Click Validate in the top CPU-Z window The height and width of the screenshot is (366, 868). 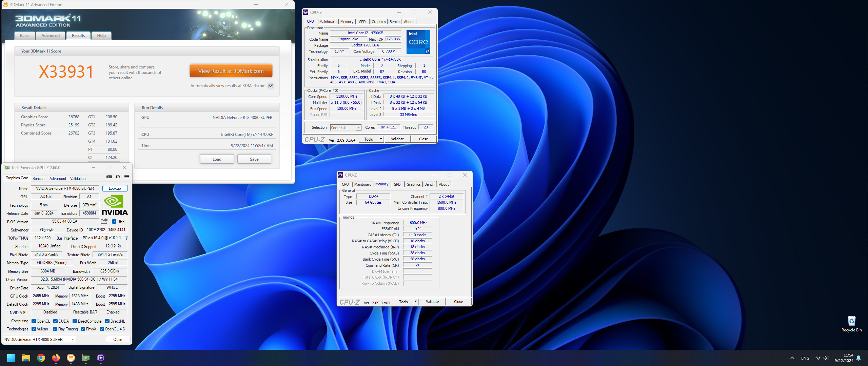[397, 139]
